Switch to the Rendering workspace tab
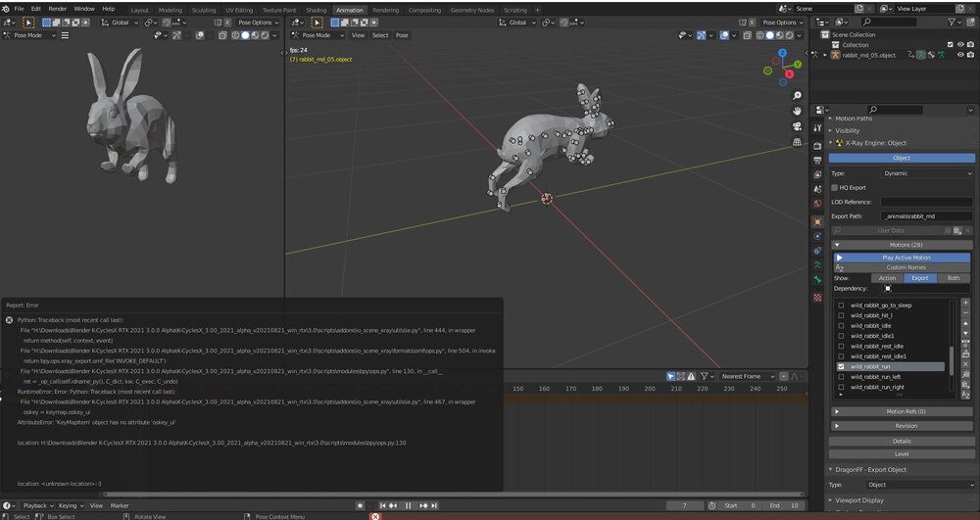 coord(385,10)
